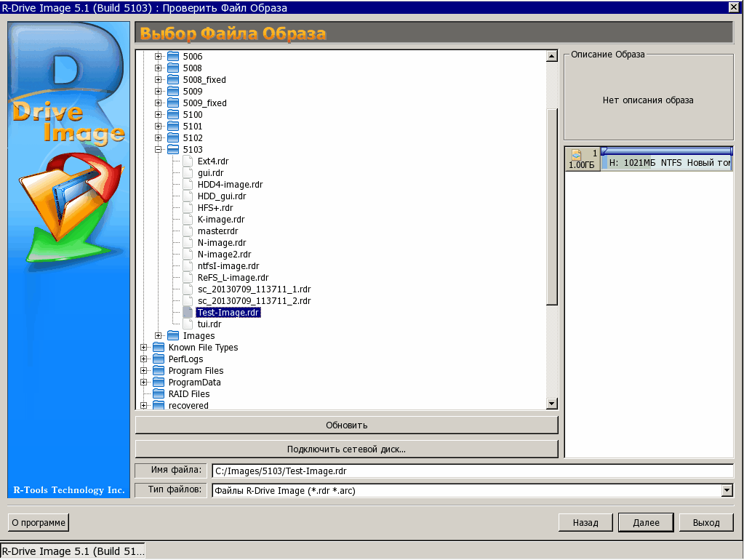Viewport: 744px width, 560px height.
Task: Collapse the 5103 folder node
Action: (x=159, y=150)
